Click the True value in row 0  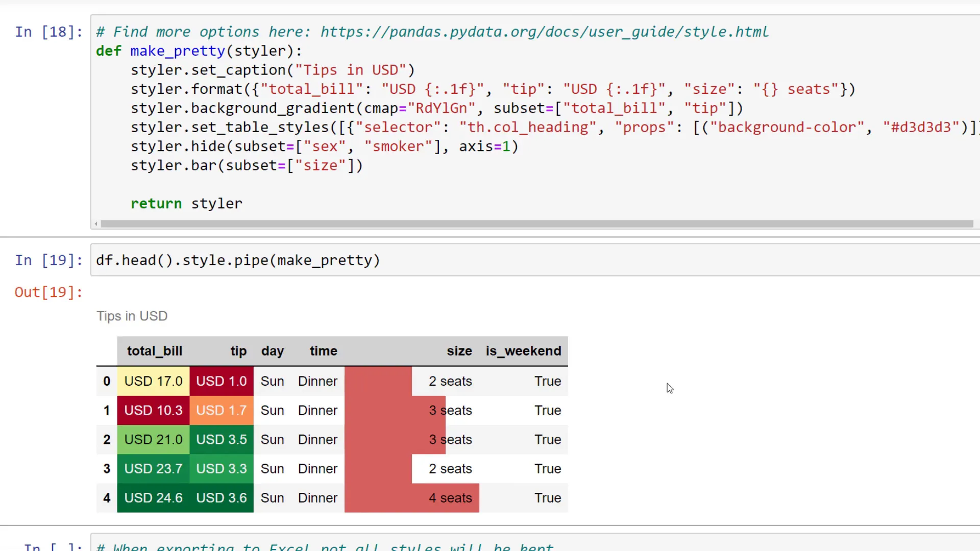click(547, 381)
